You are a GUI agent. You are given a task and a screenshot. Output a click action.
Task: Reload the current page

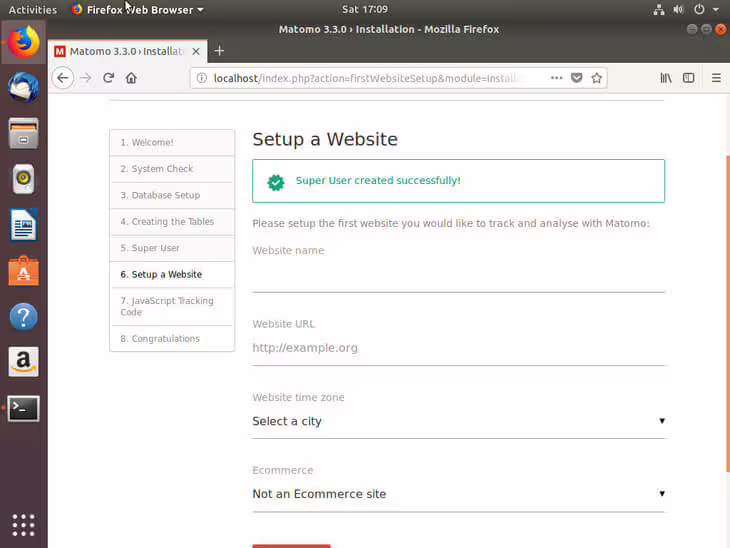pos(108,78)
